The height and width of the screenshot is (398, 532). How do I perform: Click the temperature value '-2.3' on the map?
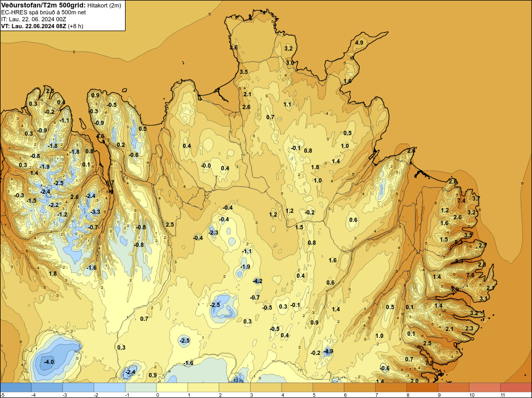(213, 233)
